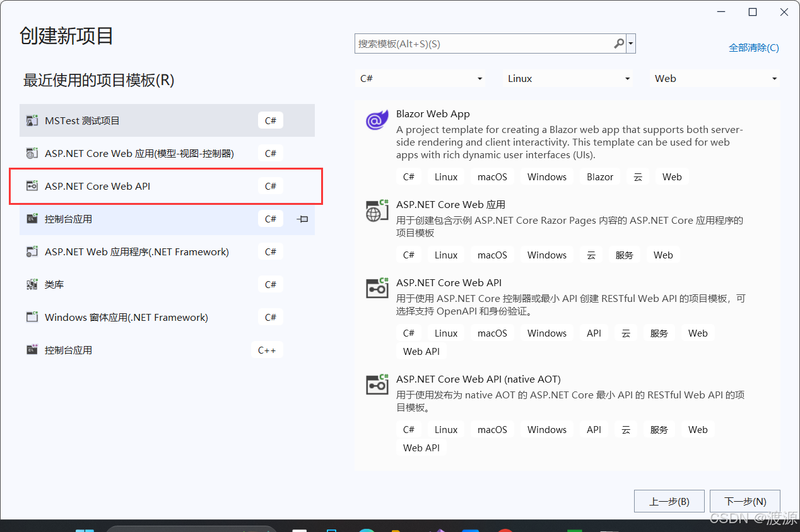The width and height of the screenshot is (800, 532).
Task: Click the MSTest 测试项目 template icon
Action: tap(32, 120)
